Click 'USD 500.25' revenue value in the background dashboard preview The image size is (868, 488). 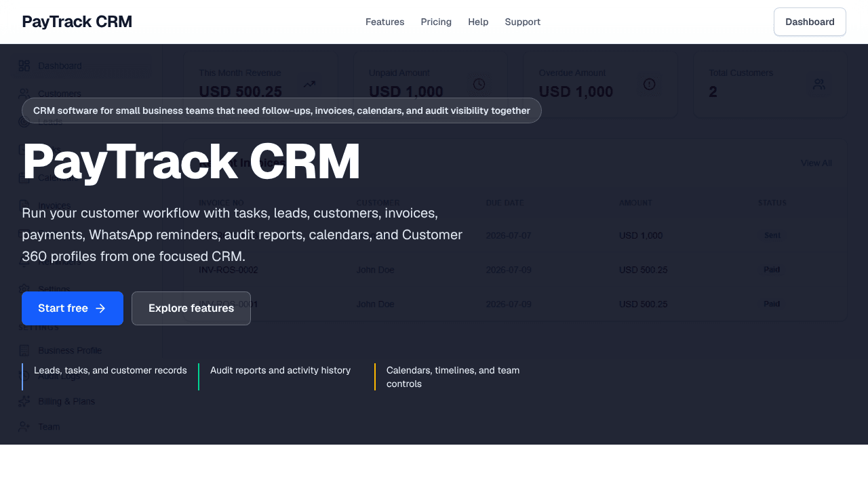coord(240,91)
